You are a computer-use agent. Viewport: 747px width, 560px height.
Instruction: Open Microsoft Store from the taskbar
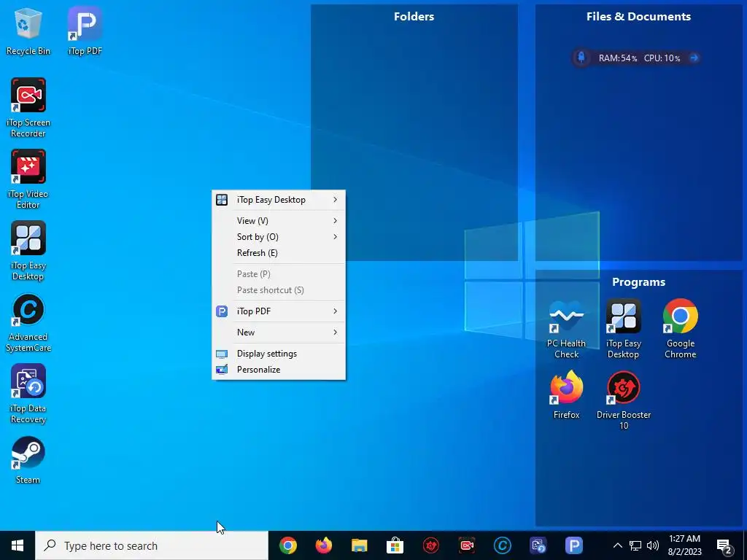coord(395,545)
